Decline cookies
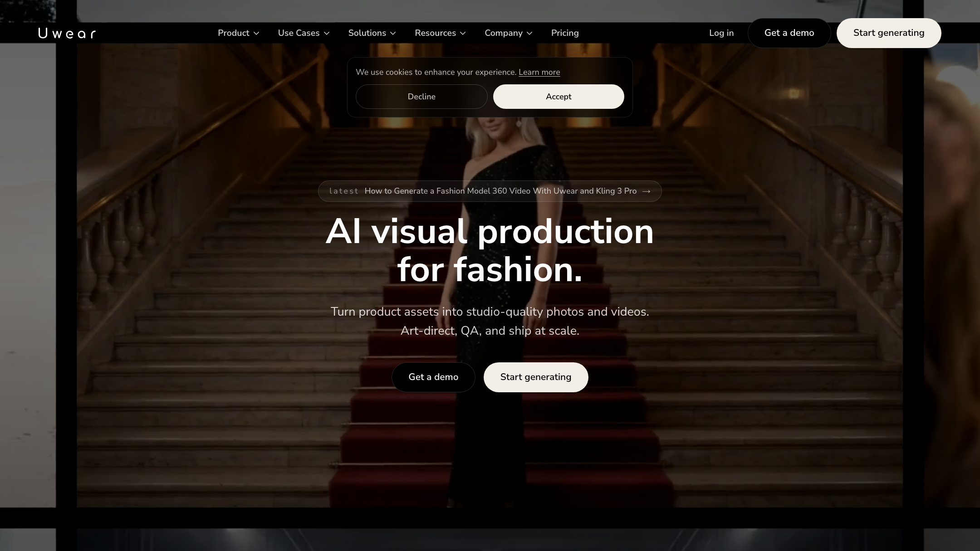Viewport: 980px width, 551px height. [421, 97]
